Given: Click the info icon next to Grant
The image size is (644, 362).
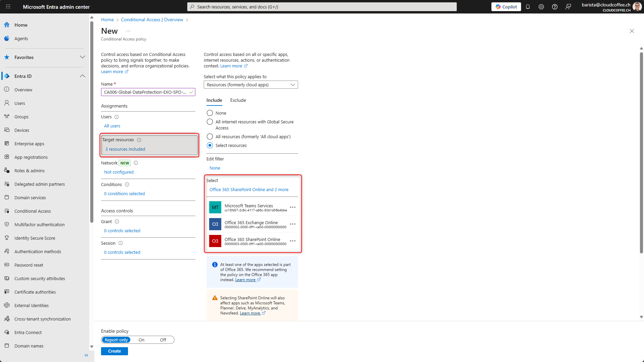Looking at the screenshot, I should coord(117,221).
